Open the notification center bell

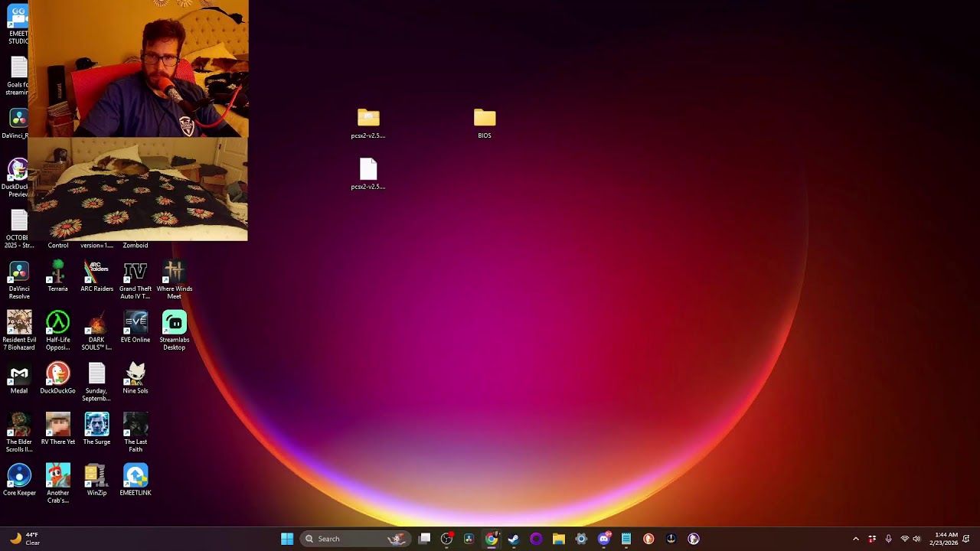point(966,539)
